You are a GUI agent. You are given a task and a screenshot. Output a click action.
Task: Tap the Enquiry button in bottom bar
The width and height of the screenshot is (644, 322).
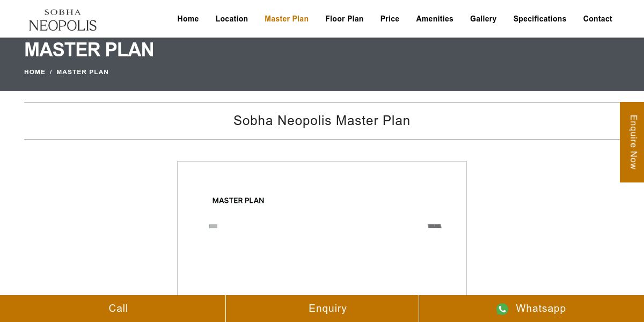(x=322, y=309)
